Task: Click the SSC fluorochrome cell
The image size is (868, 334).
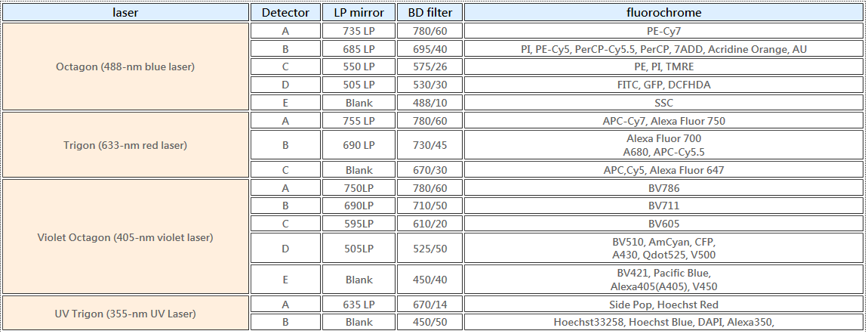Action: pos(663,103)
